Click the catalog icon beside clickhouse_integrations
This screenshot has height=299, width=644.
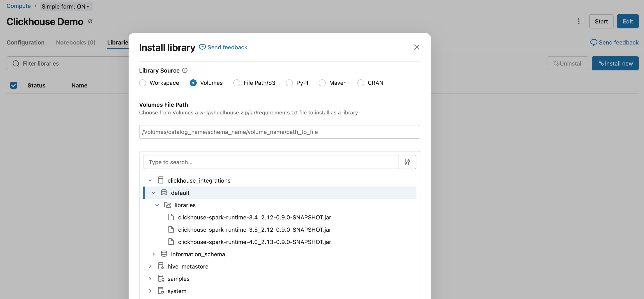click(x=160, y=180)
